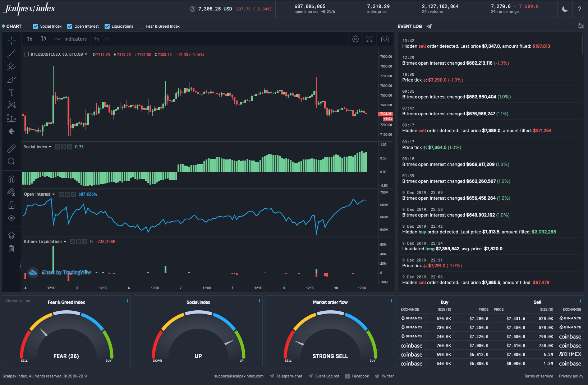Show info for Fear & Greed Index gauge
The width and height of the screenshot is (588, 385).
[x=127, y=301]
